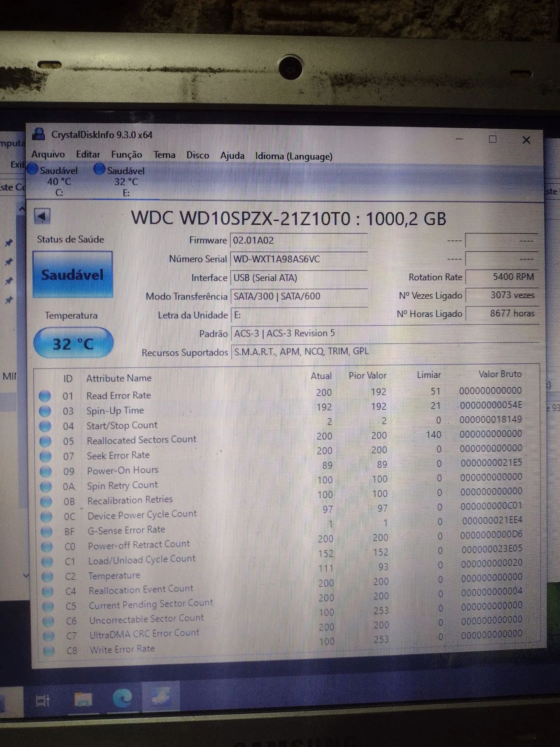Click the status dot for Write Error Rate
560x747 pixels.
49,651
